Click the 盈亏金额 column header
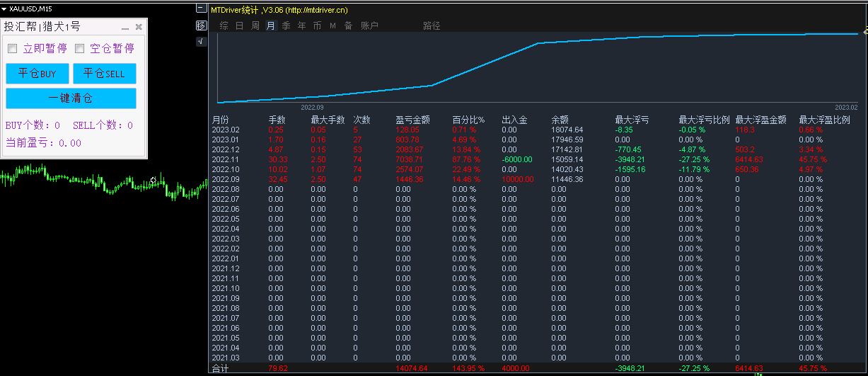The image size is (868, 376). [x=413, y=120]
